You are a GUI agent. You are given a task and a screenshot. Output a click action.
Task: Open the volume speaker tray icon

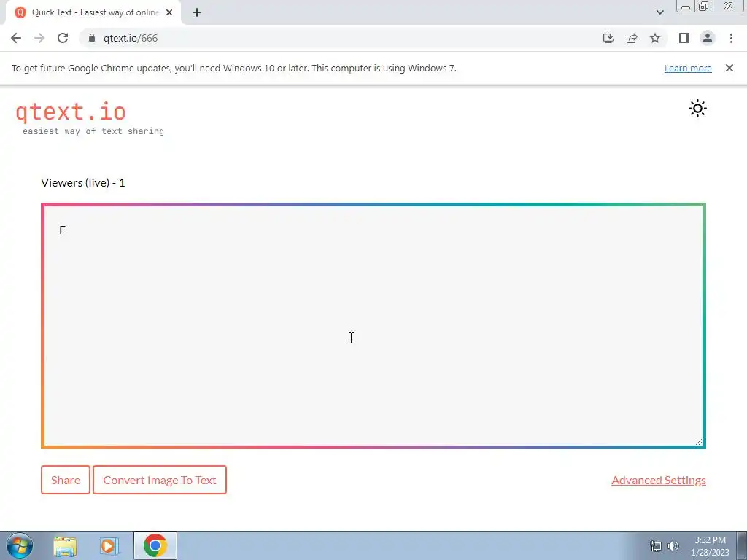pyautogui.click(x=673, y=546)
